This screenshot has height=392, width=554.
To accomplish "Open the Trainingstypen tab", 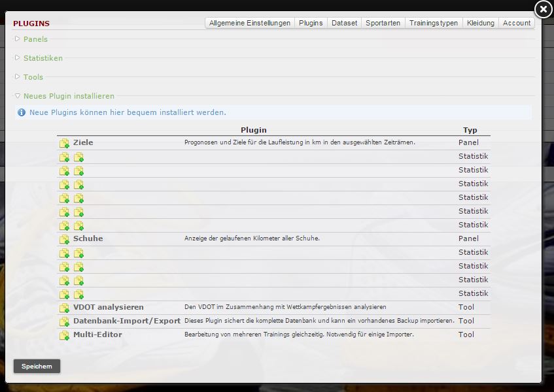I will pyautogui.click(x=433, y=23).
